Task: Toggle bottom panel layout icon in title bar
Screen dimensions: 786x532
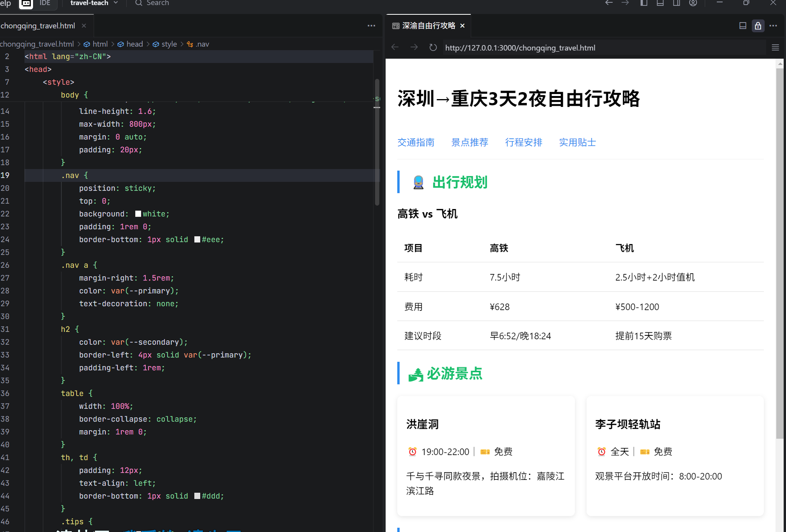Action: (x=660, y=3)
